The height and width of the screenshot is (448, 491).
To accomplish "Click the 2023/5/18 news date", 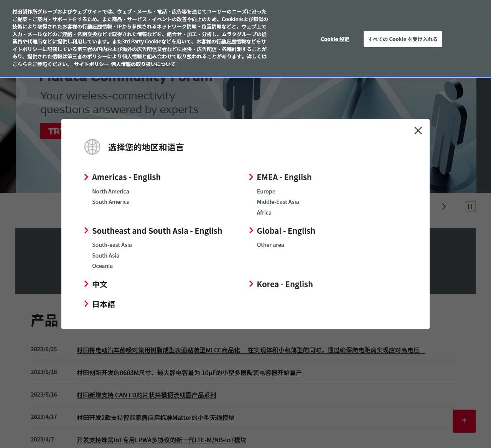I will (44, 372).
